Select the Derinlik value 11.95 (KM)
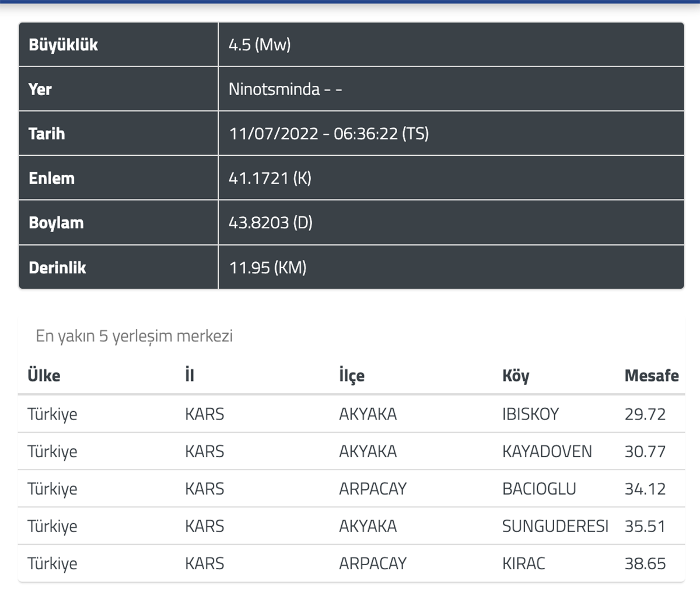700x606 pixels. coord(267,268)
